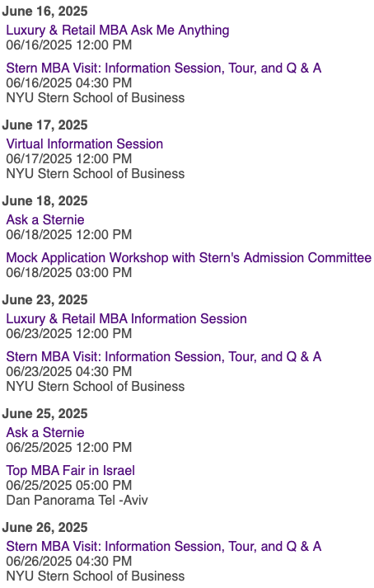Image resolution: width=374 pixels, height=588 pixels.
Task: Open June 16 Stern MBA Visit link
Action: (x=164, y=68)
